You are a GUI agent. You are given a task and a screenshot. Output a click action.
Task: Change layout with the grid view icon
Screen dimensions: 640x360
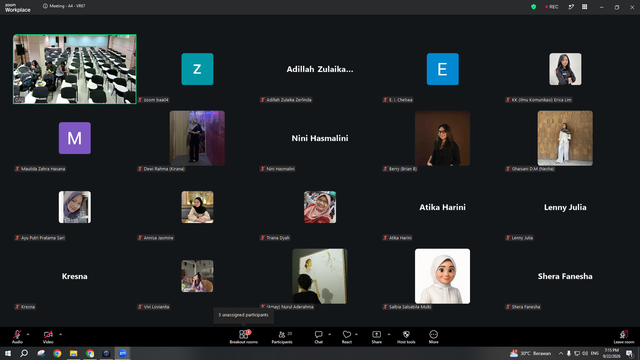(584, 7)
